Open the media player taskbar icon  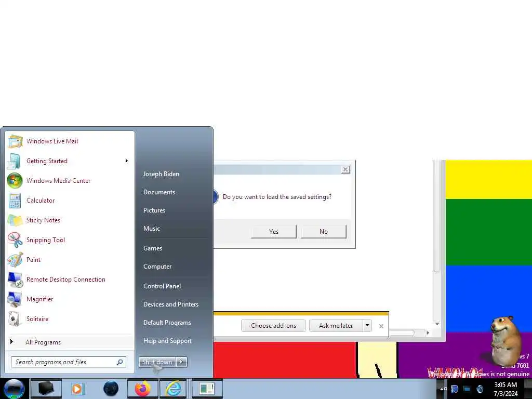[77, 389]
